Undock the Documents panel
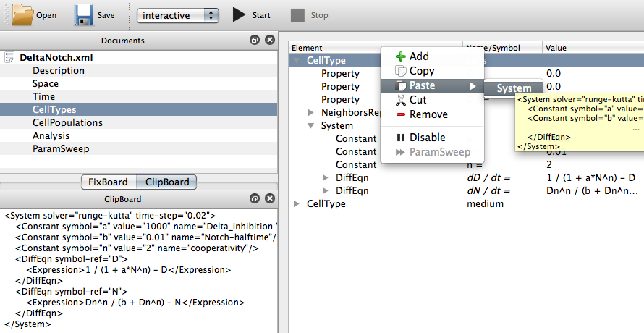 (x=255, y=41)
